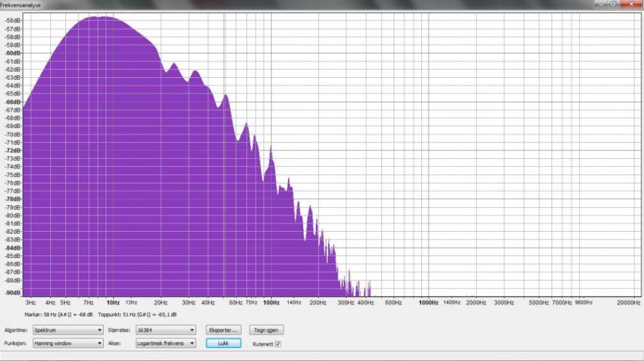Minimize the Frekvensanalyse window
Screen dimensions: 644x361
coord(600,5)
